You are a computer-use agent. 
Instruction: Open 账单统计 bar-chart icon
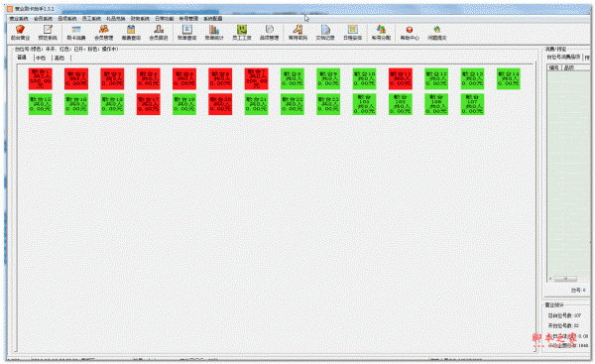(214, 33)
